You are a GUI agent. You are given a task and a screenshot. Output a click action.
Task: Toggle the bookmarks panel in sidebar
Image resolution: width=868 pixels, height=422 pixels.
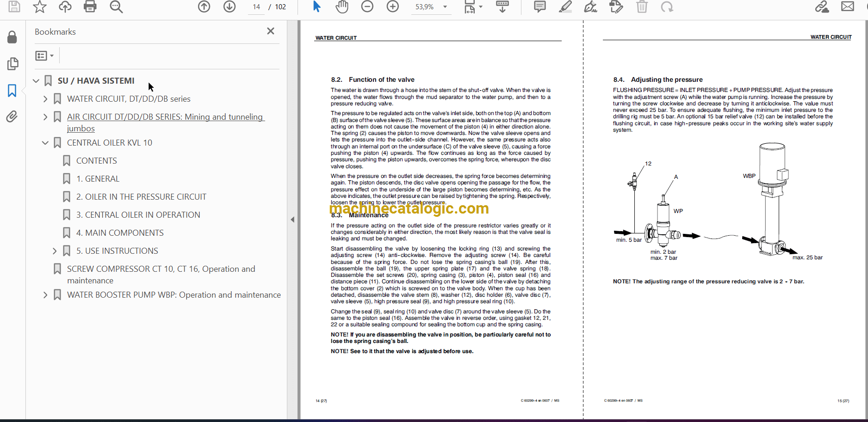tap(12, 90)
